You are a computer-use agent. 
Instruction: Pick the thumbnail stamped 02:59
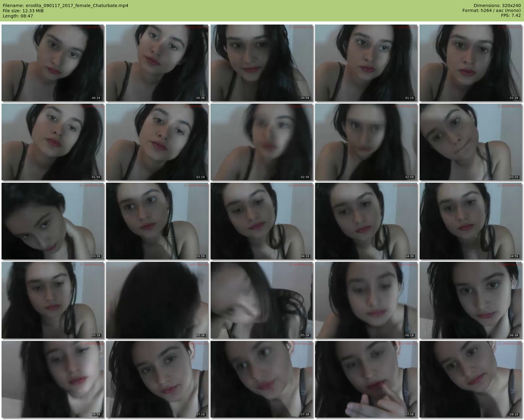tap(366, 142)
